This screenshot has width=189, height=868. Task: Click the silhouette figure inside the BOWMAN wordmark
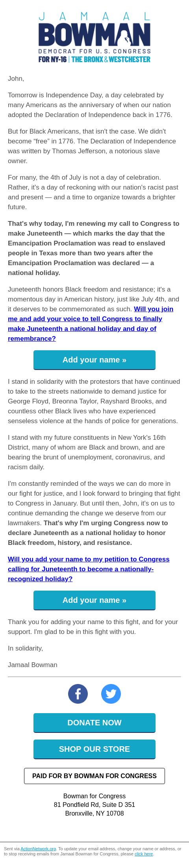(x=126, y=39)
